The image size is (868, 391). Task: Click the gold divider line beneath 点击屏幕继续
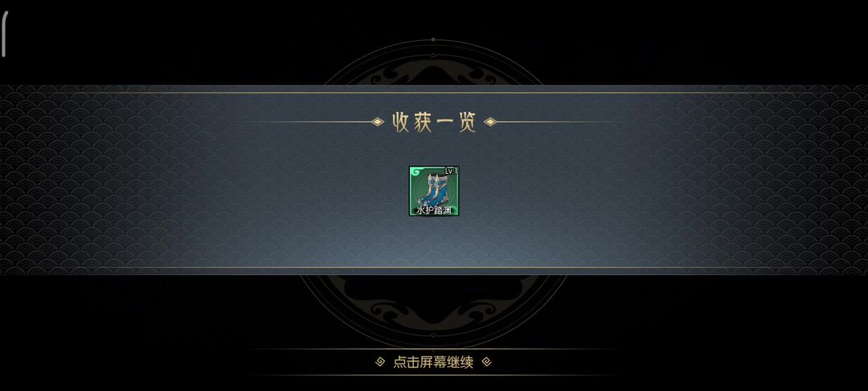(433, 376)
